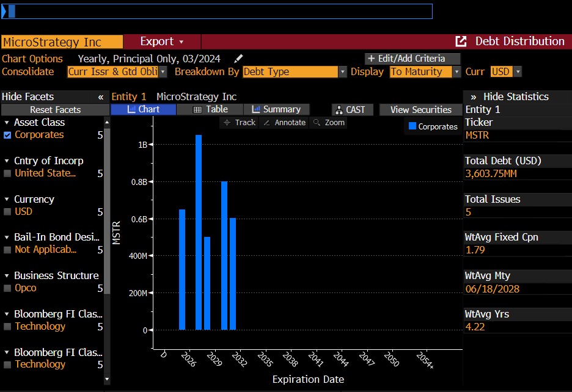Collapse statistics with the double-right chevron
This screenshot has width=572, height=392.
coord(474,97)
